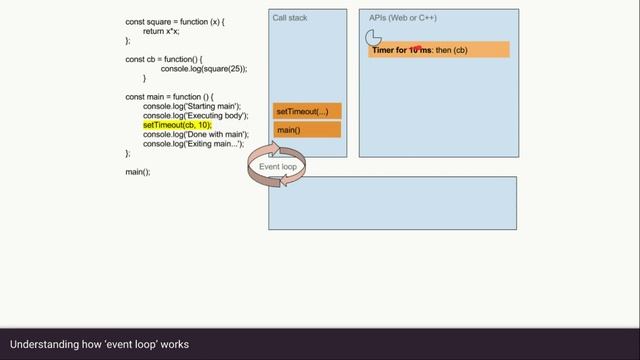Click console.log('Exiting main...'); line
Viewport: 640px width, 360px height.
193,144
